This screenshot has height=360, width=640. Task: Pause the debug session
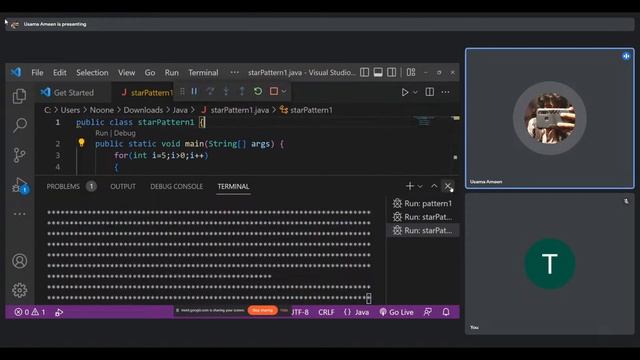point(194,91)
